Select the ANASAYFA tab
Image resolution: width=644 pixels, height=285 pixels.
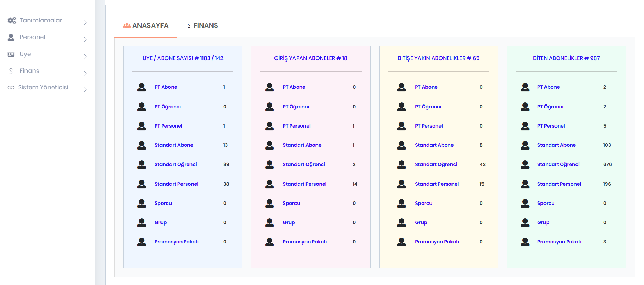coord(146,25)
